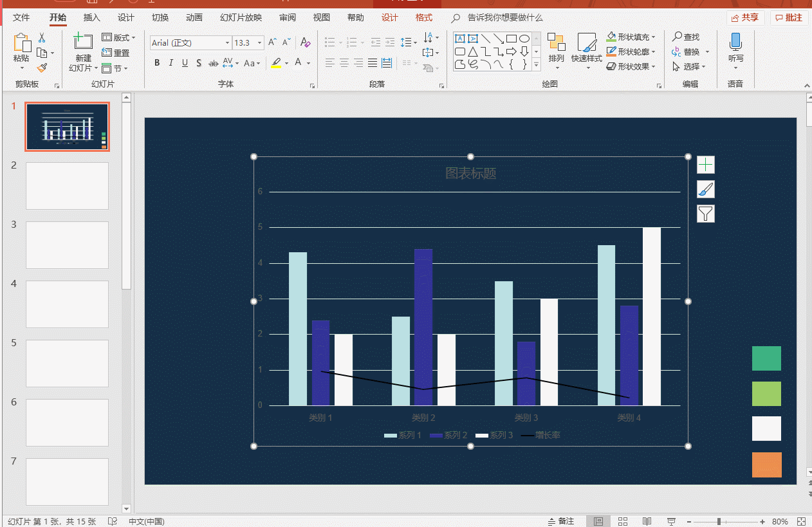The height and width of the screenshot is (527, 812).
Task: Click the 听写 dictate microphone icon
Action: tap(735, 42)
